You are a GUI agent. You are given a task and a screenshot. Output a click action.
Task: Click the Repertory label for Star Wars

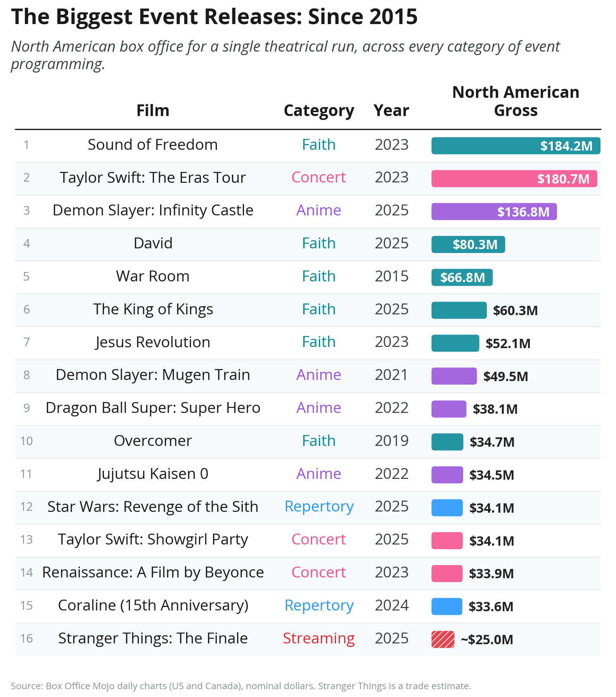point(319,507)
